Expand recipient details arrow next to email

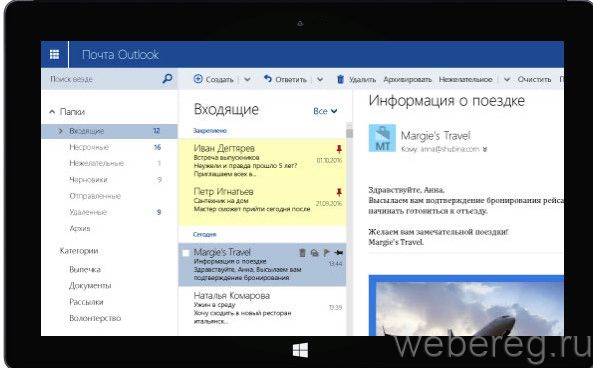pyautogui.click(x=485, y=149)
